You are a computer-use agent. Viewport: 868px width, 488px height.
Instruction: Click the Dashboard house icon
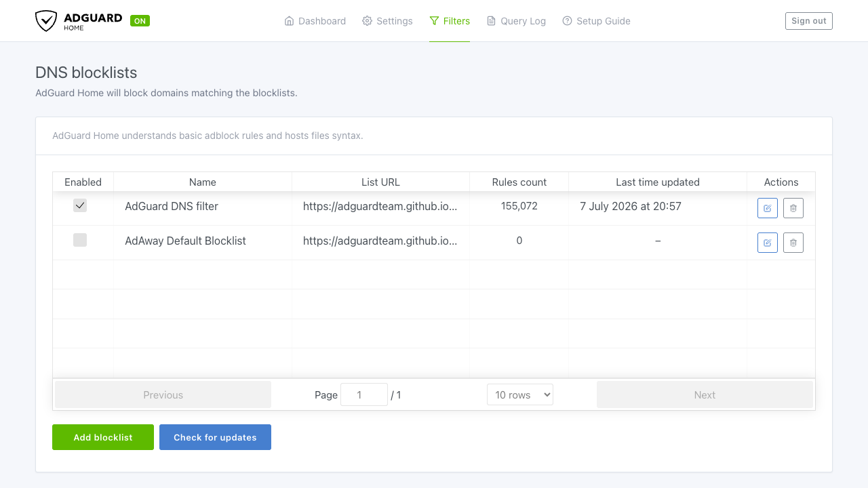coord(290,21)
